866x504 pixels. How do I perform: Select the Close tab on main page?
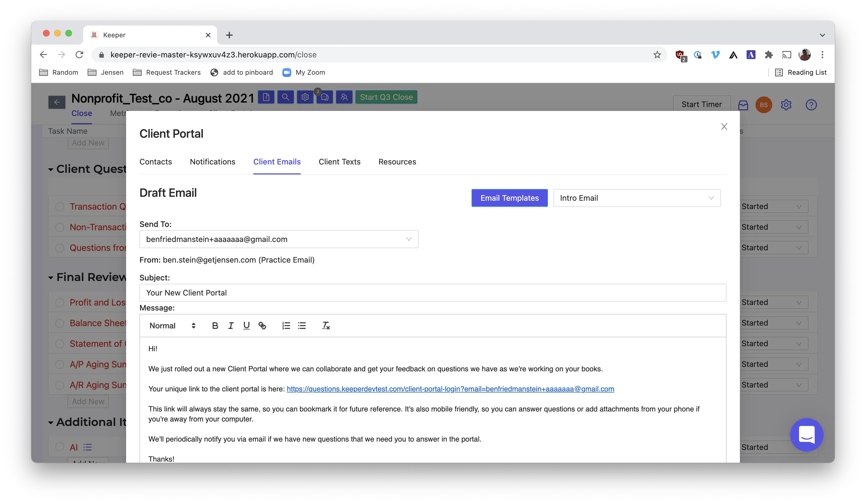click(82, 113)
